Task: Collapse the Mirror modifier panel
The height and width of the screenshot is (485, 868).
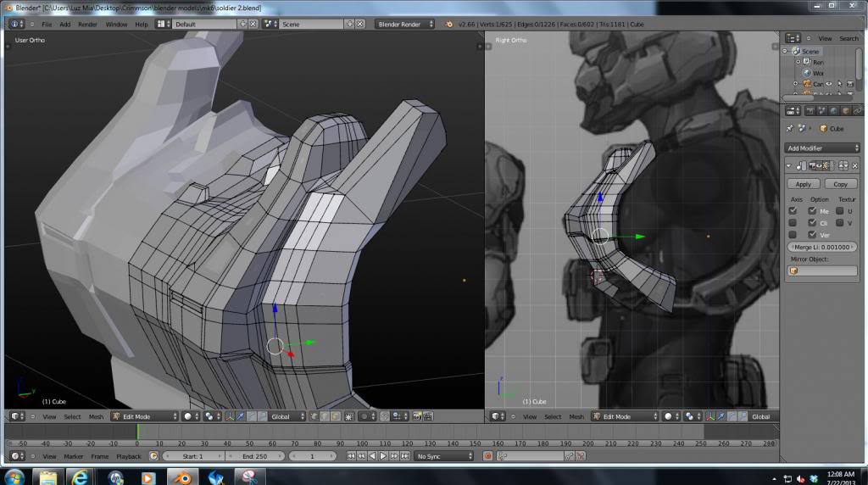Action: point(789,165)
